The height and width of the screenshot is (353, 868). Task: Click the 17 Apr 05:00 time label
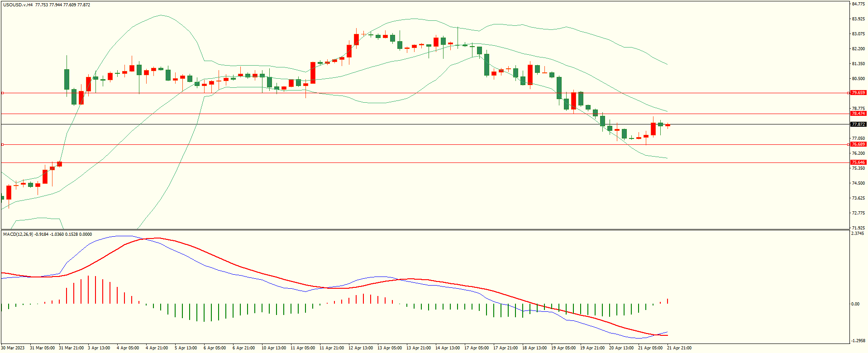pyautogui.click(x=477, y=348)
